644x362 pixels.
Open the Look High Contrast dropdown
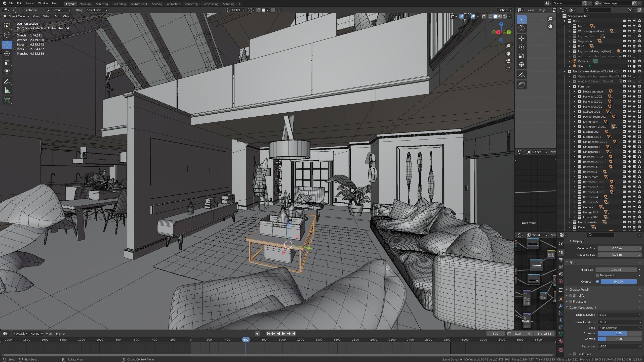(x=620, y=328)
